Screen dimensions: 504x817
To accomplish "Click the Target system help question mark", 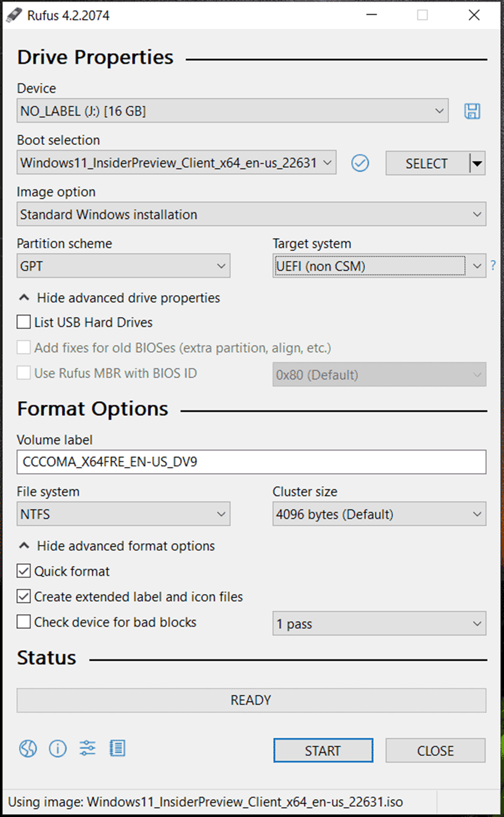I will coord(493,266).
